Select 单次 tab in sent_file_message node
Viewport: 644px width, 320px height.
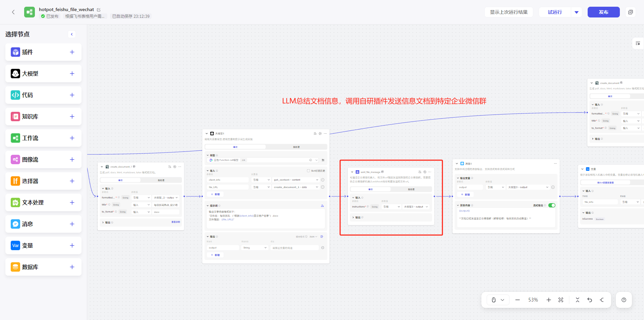[370, 189]
